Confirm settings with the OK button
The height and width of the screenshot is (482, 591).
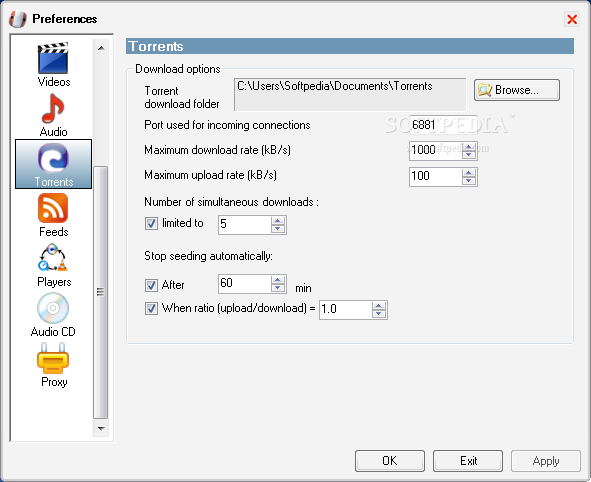coord(390,461)
